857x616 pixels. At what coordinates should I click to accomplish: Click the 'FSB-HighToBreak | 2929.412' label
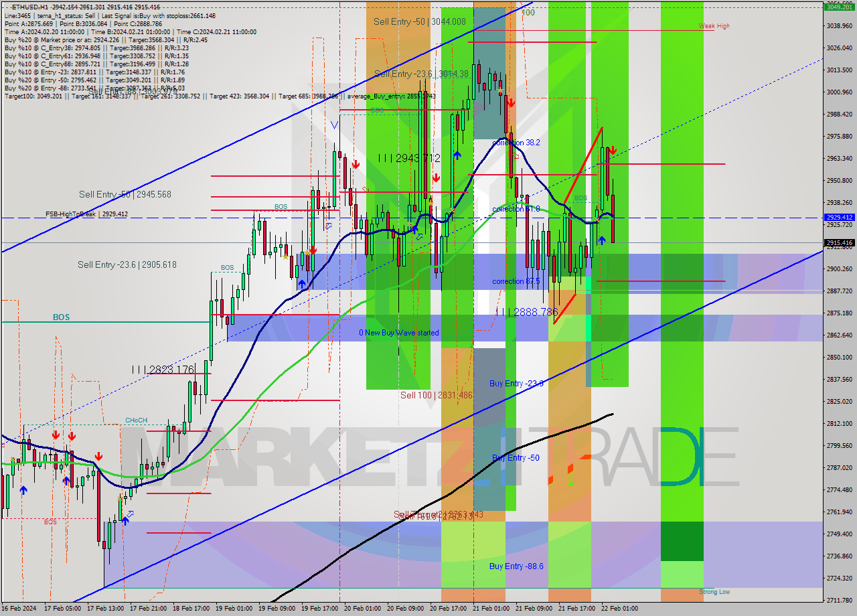click(x=86, y=214)
